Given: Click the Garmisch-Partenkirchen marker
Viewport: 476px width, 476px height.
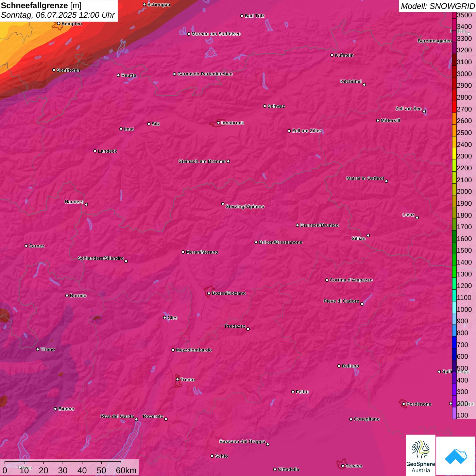Looking at the screenshot, I should [x=174, y=74].
